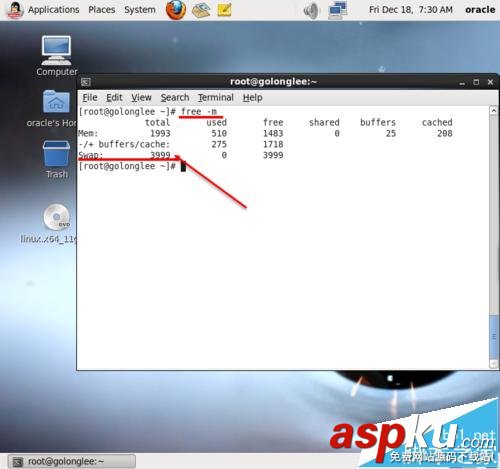Screen dimensions: 500x469
Task: Click the terminal window menu icon
Action: tap(86, 82)
